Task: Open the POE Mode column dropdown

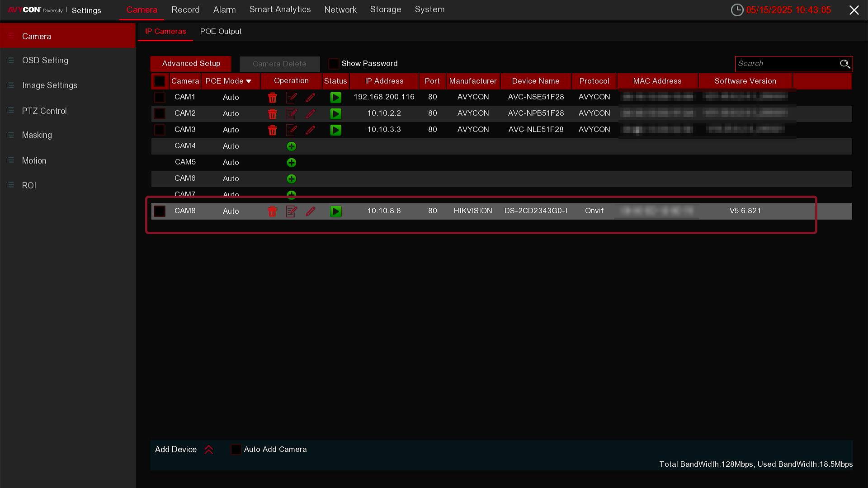Action: (x=249, y=81)
